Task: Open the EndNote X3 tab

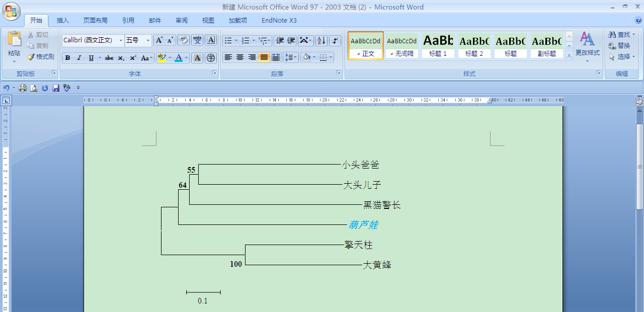Action: pos(279,21)
